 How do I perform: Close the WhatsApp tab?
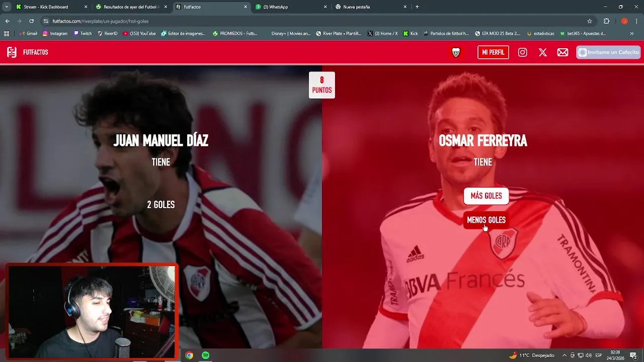pyautogui.click(x=325, y=7)
